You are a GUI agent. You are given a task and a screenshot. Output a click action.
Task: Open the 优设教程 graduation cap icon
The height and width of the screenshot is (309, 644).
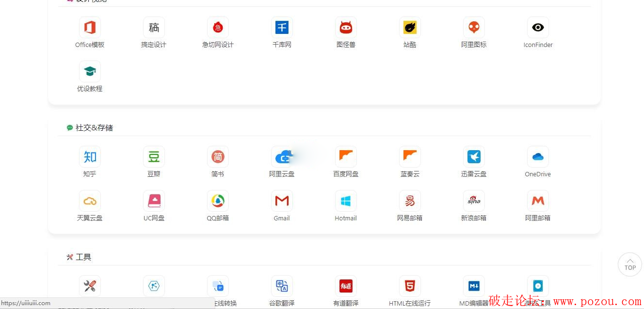pos(90,72)
